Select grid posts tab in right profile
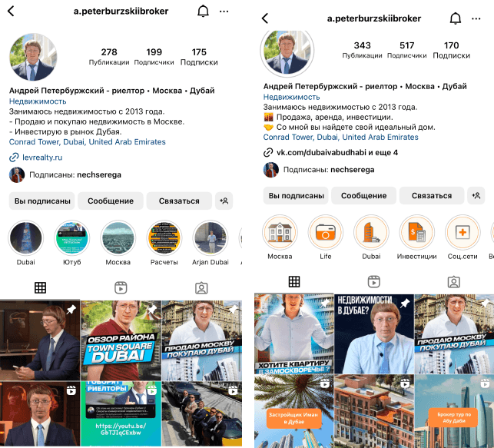 294,282
